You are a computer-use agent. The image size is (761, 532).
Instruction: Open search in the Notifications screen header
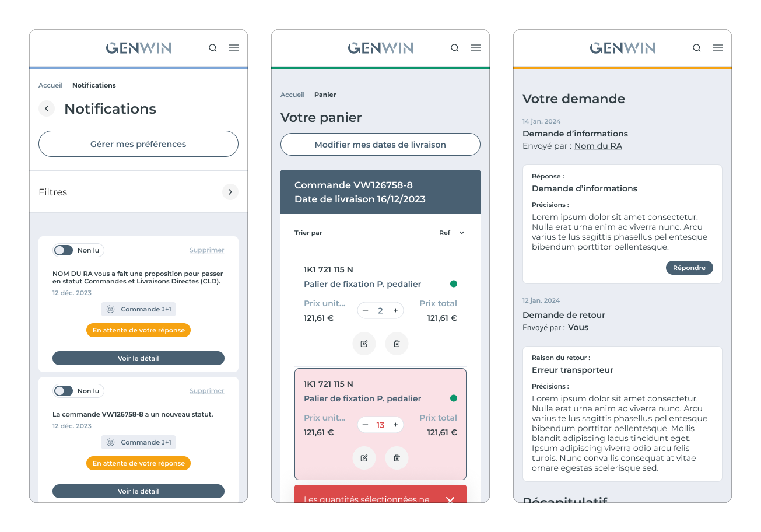213,48
